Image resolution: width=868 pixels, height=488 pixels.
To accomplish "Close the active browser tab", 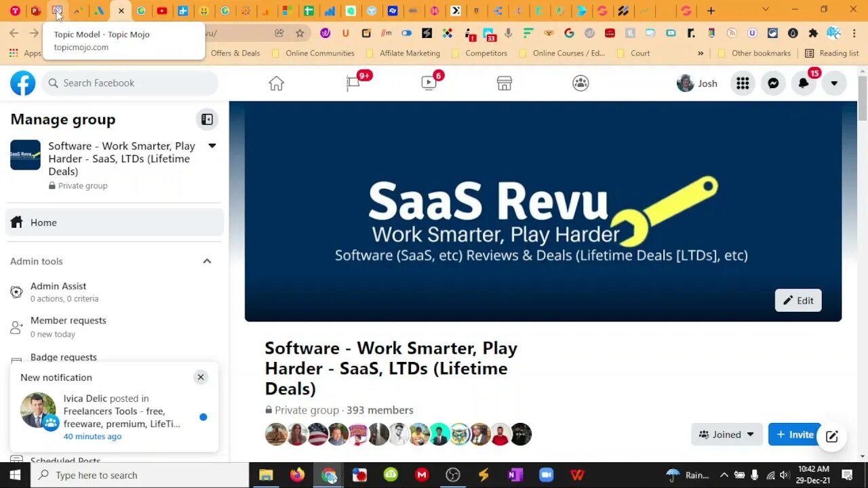I will 121,11.
